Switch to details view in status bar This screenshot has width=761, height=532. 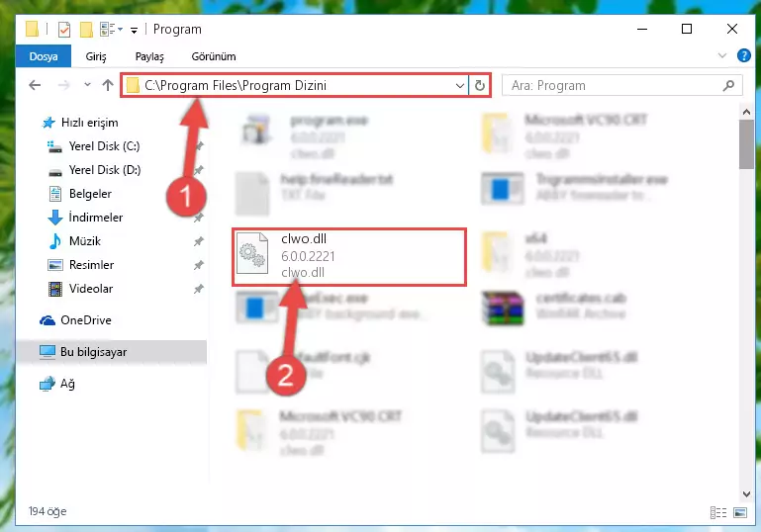tap(718, 512)
